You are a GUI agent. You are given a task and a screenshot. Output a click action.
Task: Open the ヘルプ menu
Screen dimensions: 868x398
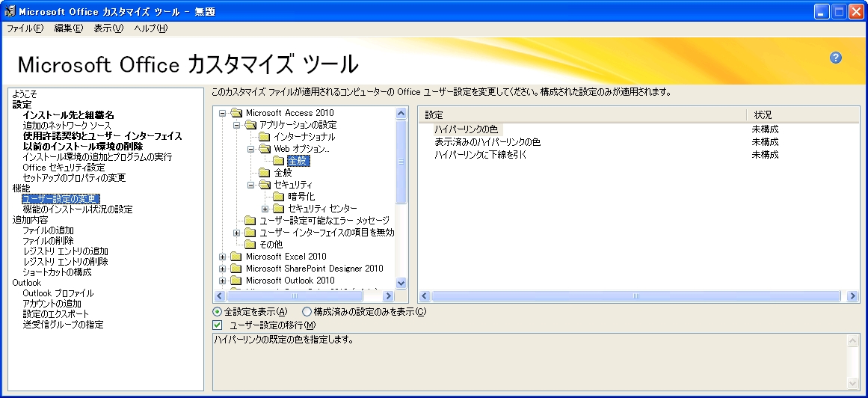150,28
